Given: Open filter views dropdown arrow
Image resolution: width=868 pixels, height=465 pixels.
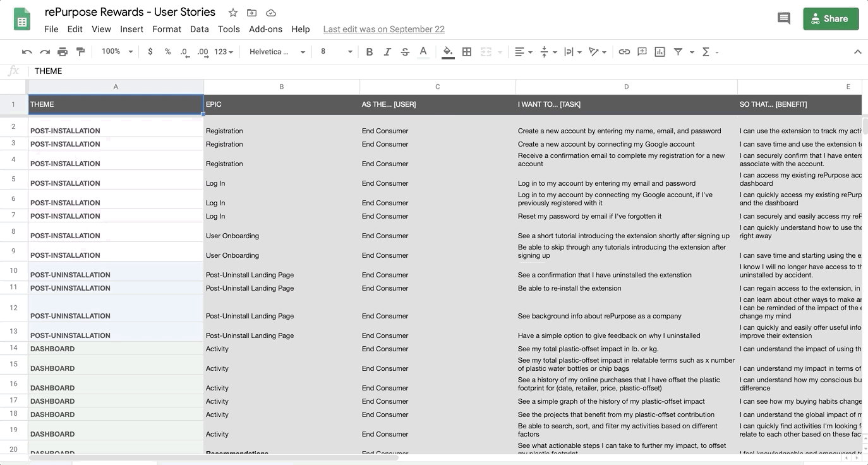Looking at the screenshot, I should pos(692,52).
